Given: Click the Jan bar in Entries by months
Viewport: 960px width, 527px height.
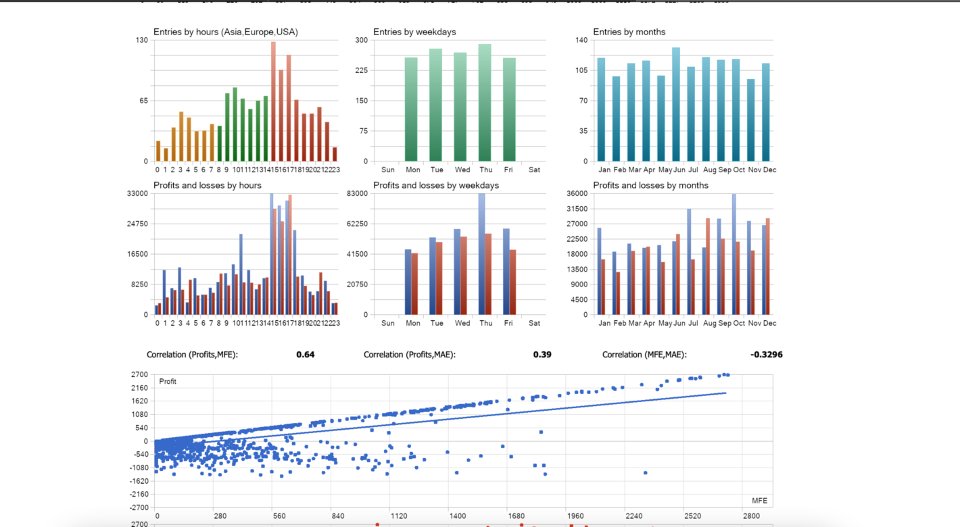Looking at the screenshot, I should (601, 110).
